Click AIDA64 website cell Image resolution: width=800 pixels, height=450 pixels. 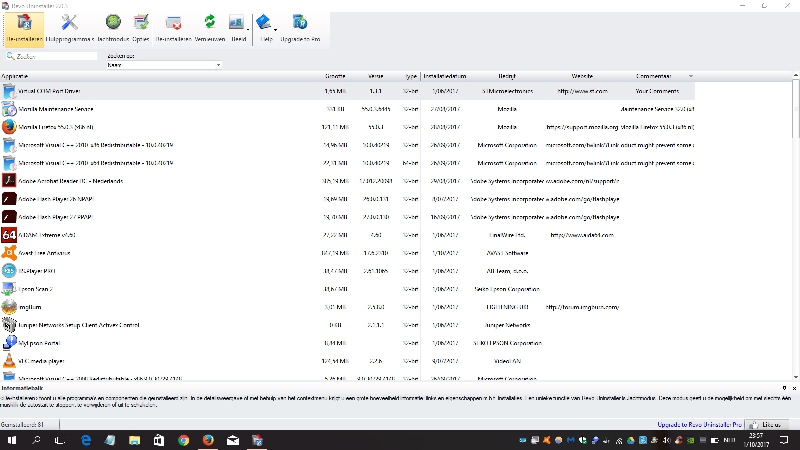point(582,235)
